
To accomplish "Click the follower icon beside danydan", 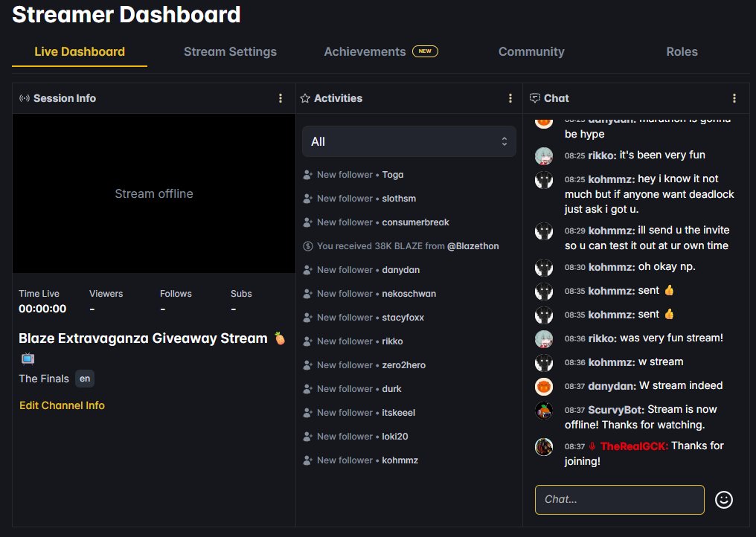I will pos(307,270).
